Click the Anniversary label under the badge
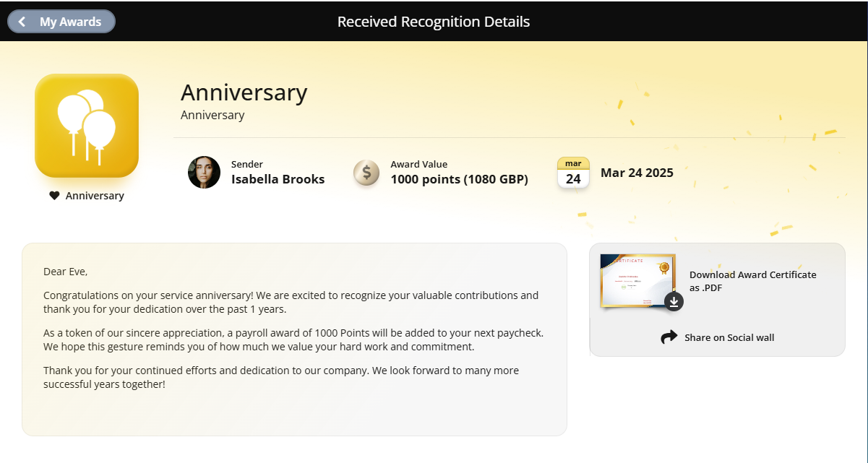The width and height of the screenshot is (868, 463). 95,196
